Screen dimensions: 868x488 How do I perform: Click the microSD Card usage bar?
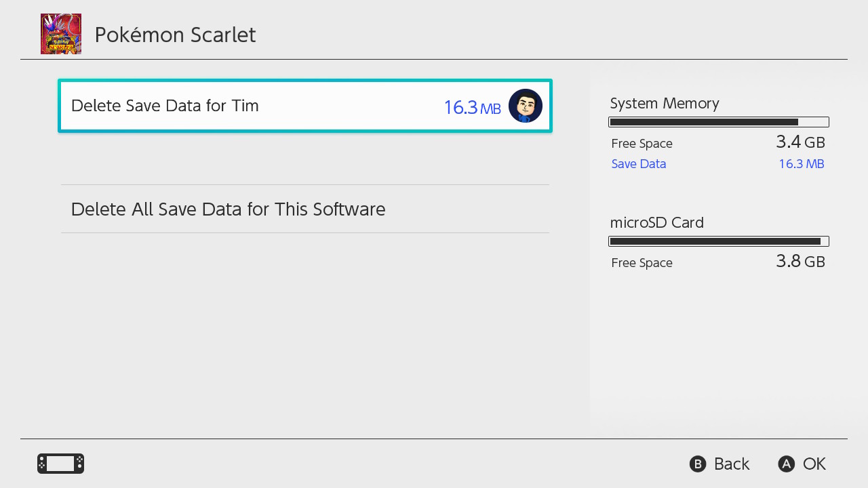point(719,241)
